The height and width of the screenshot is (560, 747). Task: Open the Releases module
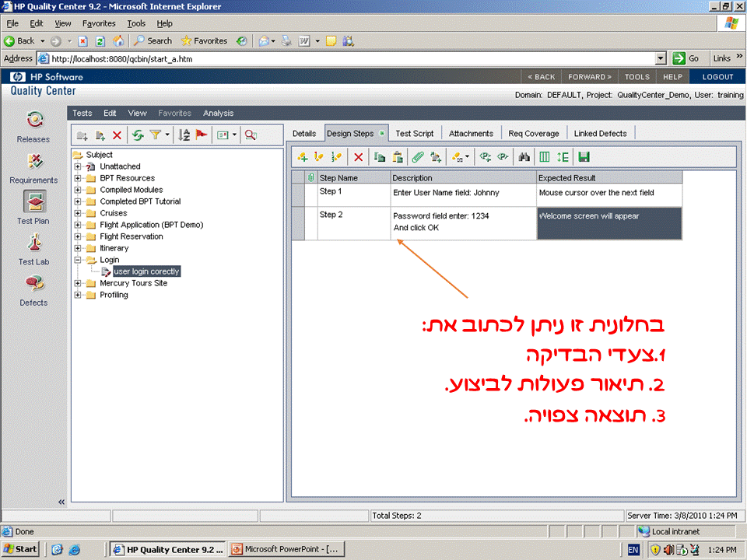33,127
